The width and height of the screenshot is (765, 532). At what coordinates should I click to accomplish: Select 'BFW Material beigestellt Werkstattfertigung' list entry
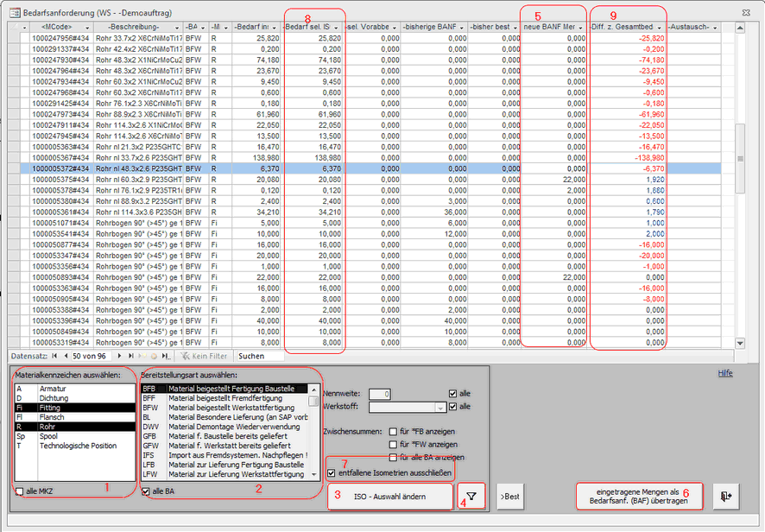(x=224, y=408)
